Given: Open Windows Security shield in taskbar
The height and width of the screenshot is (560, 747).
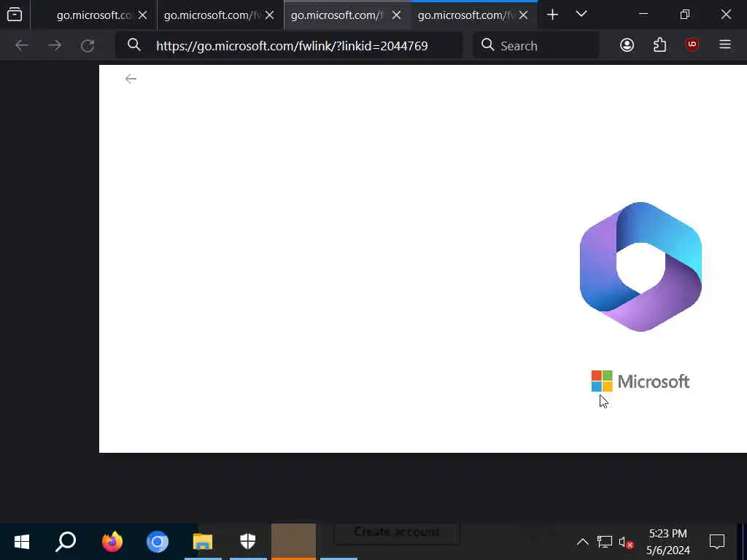Looking at the screenshot, I should pos(248,542).
